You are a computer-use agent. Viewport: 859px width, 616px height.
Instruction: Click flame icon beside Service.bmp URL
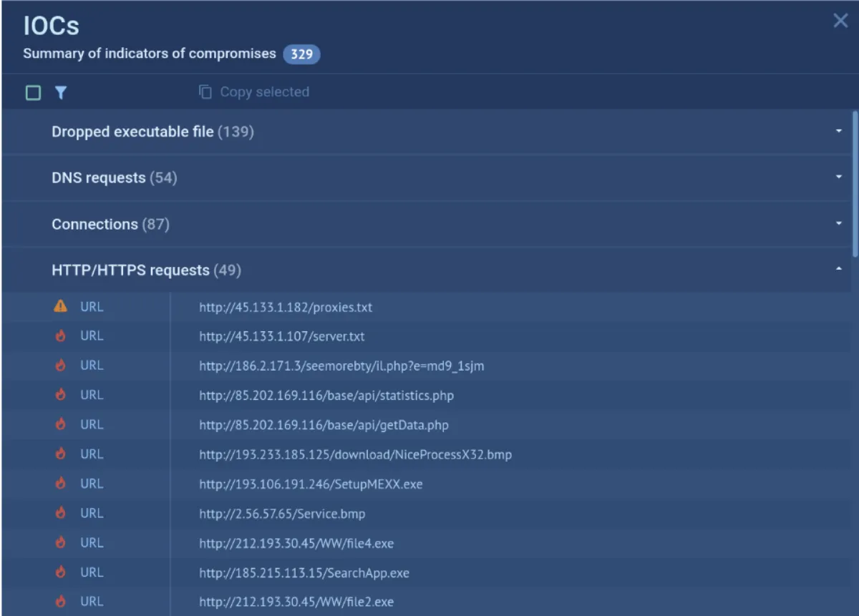61,514
